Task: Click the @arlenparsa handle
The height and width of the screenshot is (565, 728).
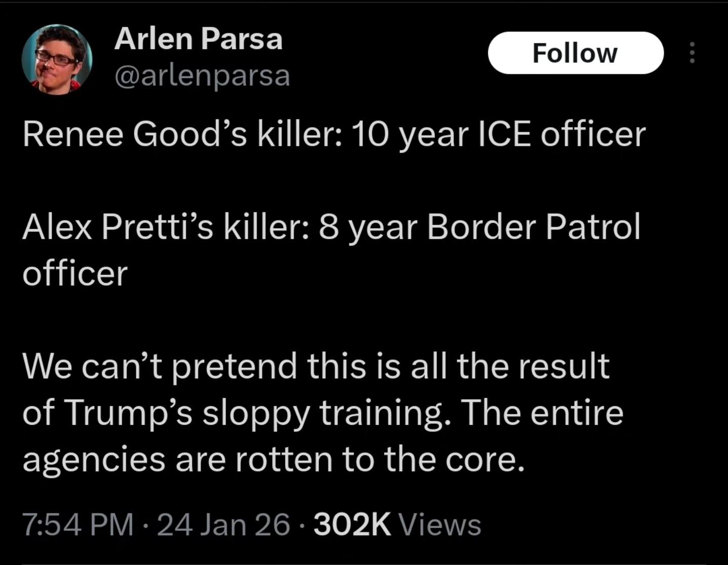Action: pos(202,76)
